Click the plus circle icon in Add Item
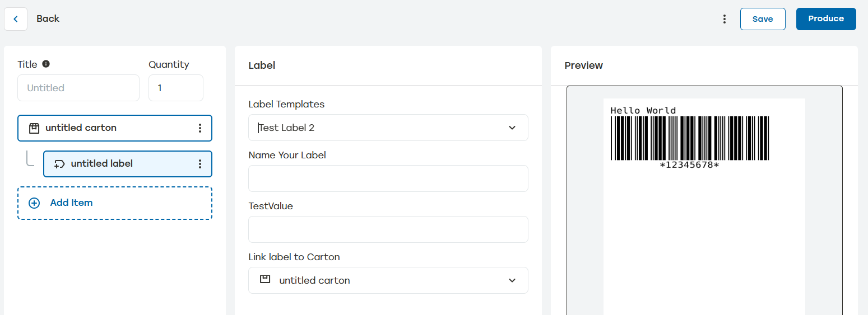The image size is (868, 315). [x=34, y=203]
